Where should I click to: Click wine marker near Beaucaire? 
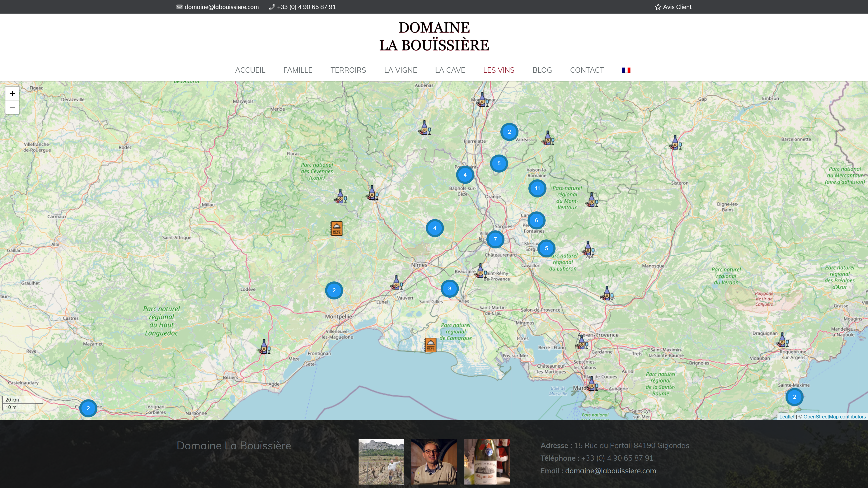tap(481, 271)
